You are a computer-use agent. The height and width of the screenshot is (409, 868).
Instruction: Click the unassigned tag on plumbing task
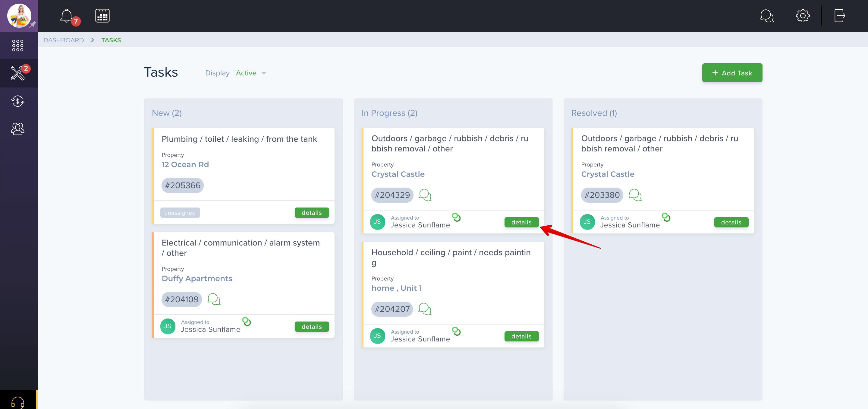click(180, 213)
